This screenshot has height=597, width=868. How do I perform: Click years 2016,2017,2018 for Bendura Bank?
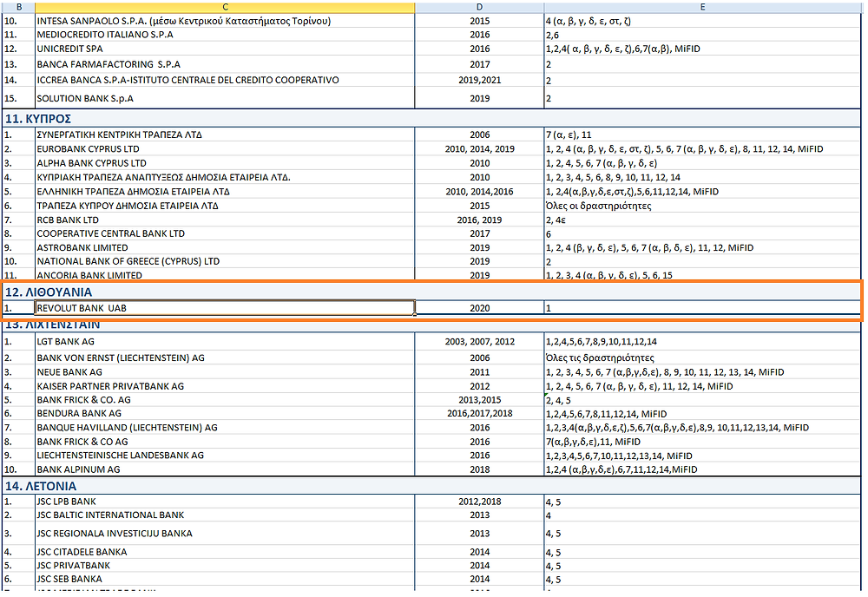pyautogui.click(x=479, y=413)
